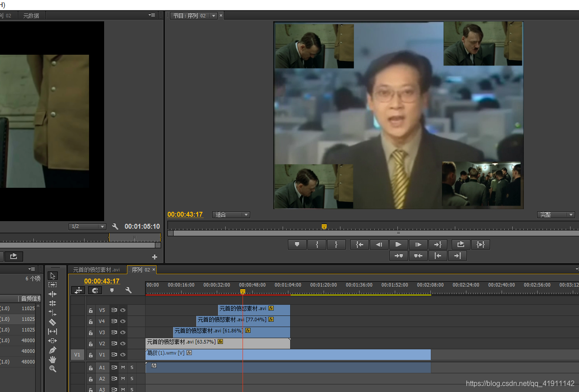Hide track V1 output with eye

coord(123,355)
